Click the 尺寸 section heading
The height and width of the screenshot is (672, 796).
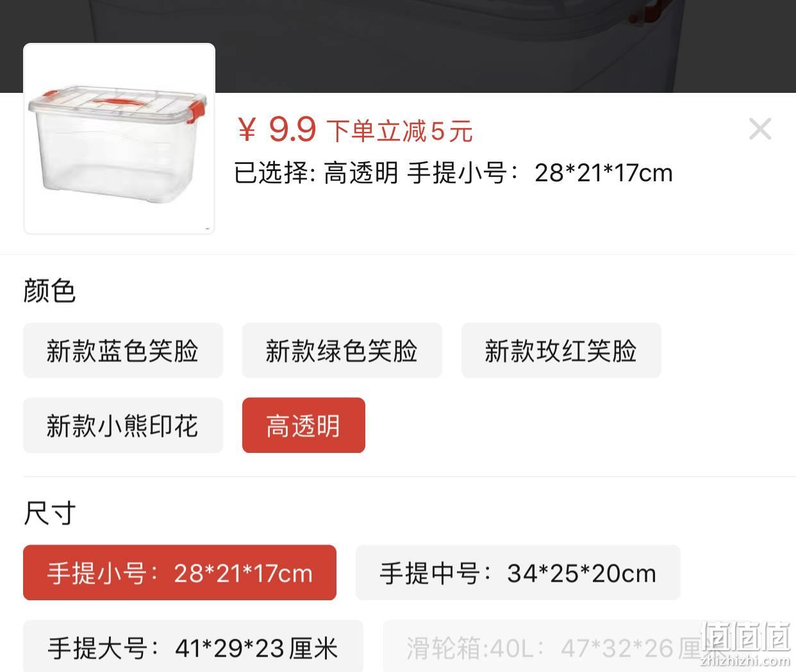pyautogui.click(x=50, y=513)
